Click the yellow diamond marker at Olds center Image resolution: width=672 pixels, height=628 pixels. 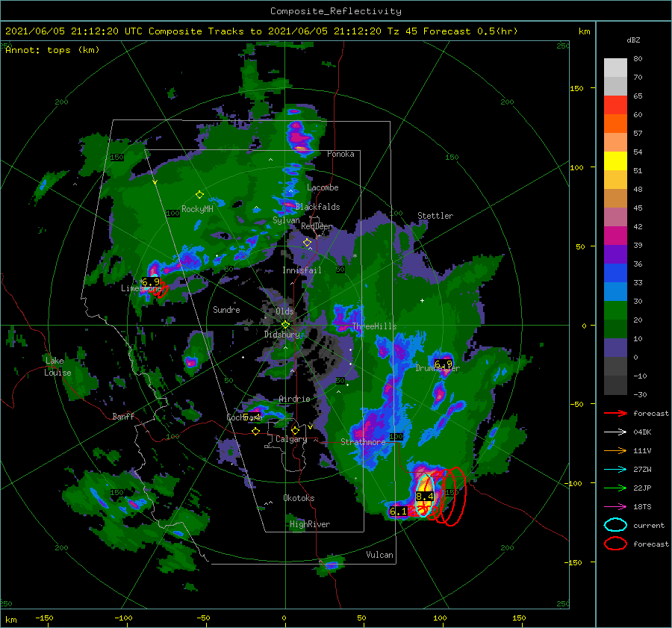click(x=285, y=325)
